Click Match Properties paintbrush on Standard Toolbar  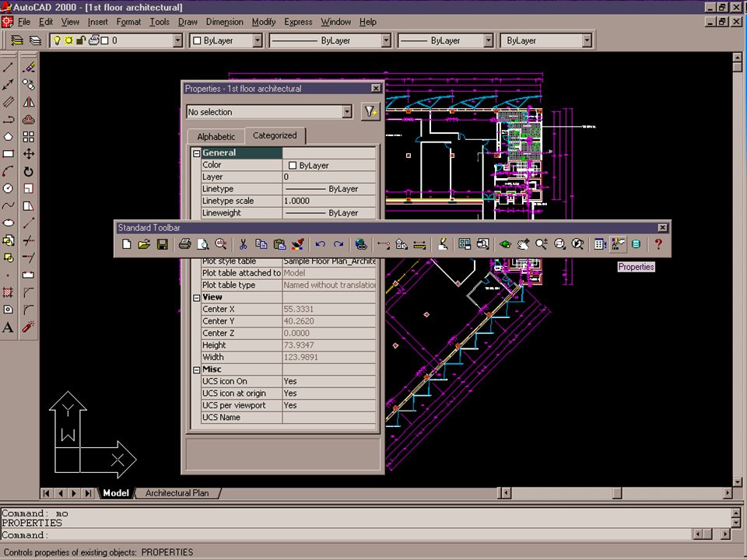tap(298, 244)
